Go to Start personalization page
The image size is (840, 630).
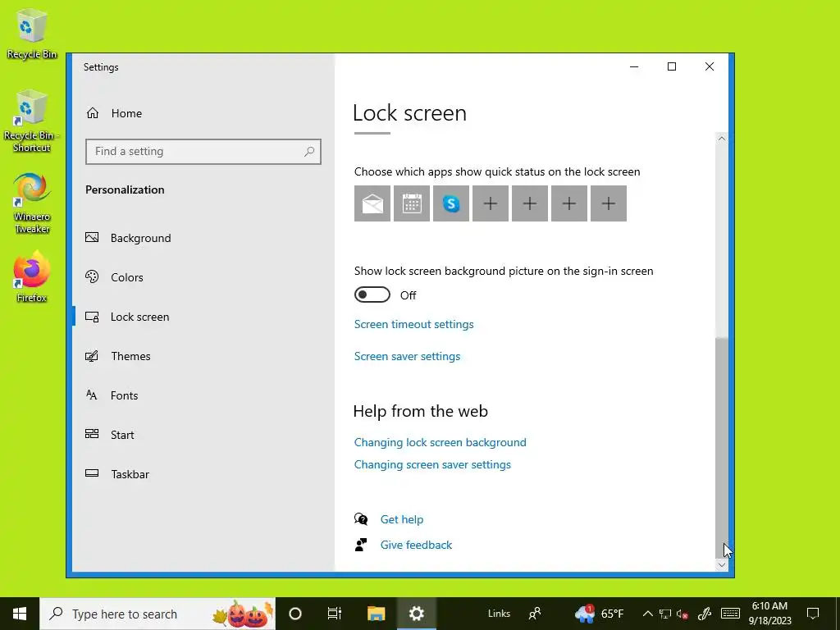tap(203, 435)
